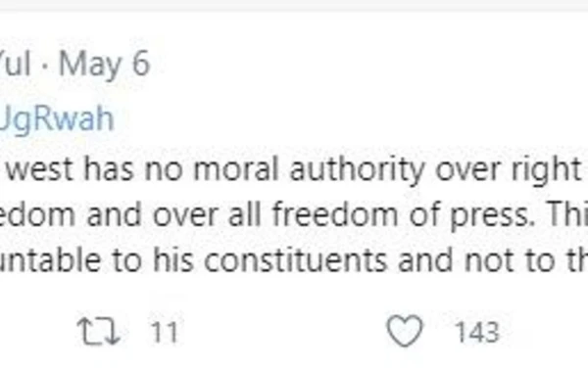Screen dimensions: 588x372
Task: Open the retweet count showing 11
Action: pyautogui.click(x=164, y=332)
